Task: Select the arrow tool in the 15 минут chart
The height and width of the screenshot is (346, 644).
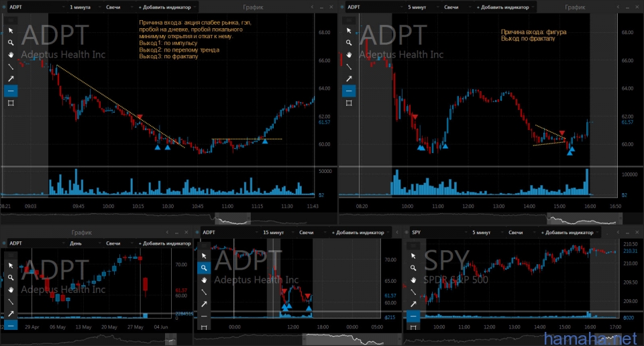Action: (204, 304)
